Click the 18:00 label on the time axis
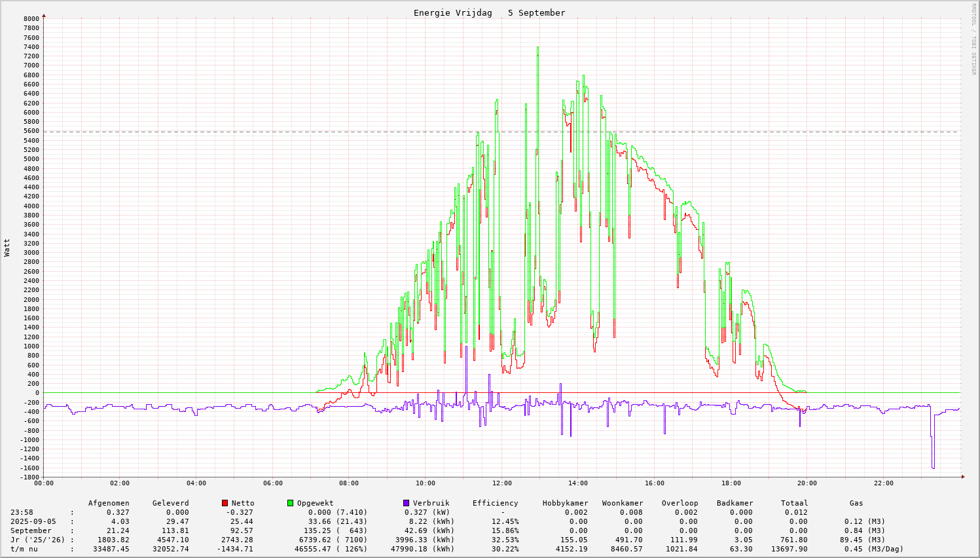The image size is (980, 558). [x=731, y=483]
